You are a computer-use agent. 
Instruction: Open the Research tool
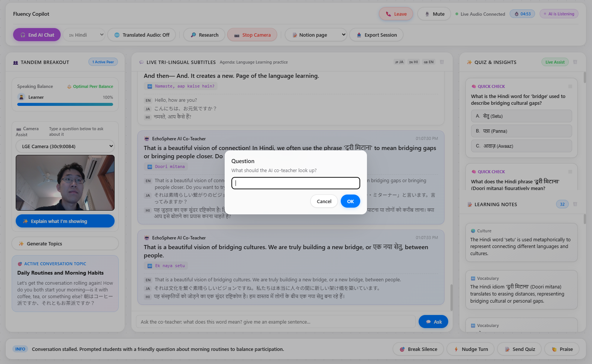click(x=204, y=35)
